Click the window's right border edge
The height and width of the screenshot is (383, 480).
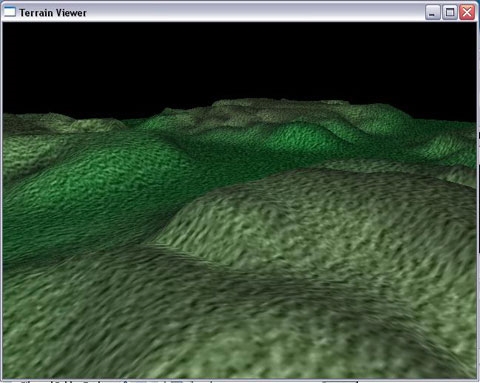[x=478, y=200]
